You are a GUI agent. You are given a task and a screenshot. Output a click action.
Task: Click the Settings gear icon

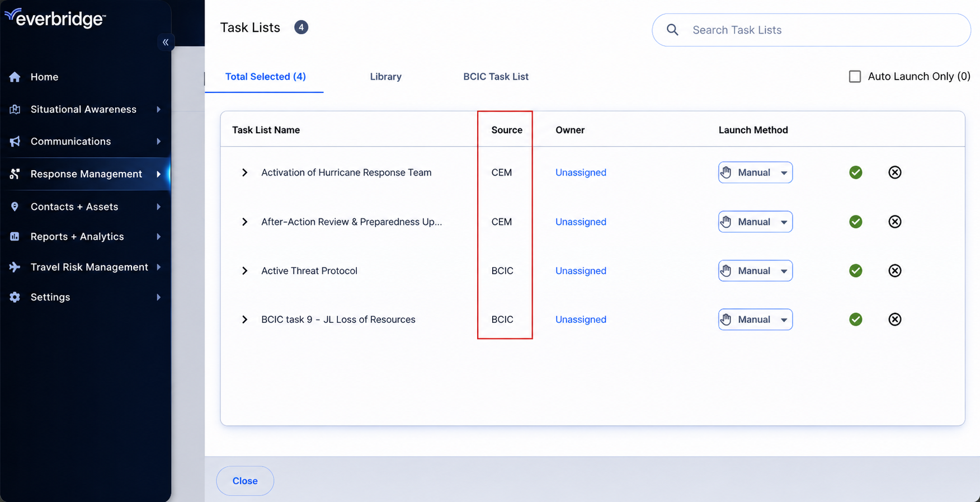coord(15,297)
